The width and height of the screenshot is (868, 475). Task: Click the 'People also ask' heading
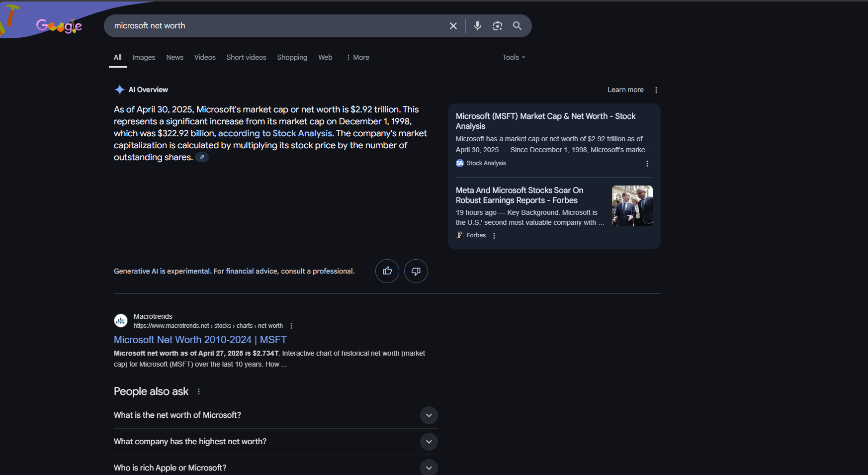click(x=151, y=391)
